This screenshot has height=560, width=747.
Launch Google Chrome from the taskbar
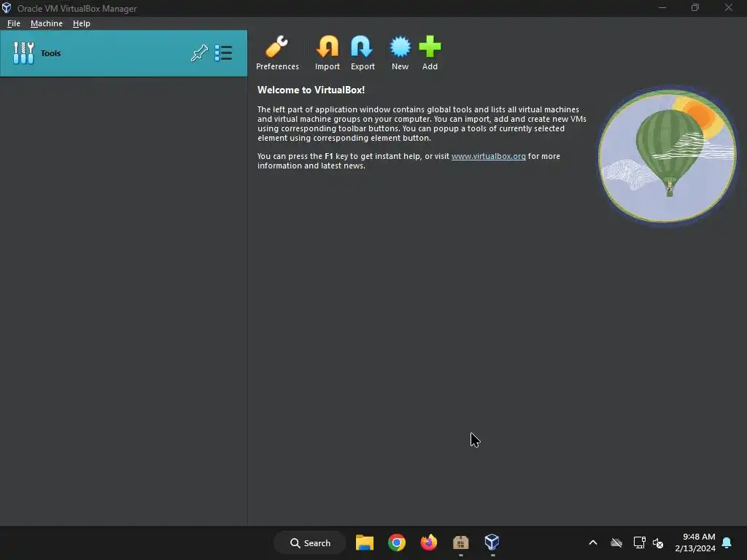pyautogui.click(x=396, y=542)
